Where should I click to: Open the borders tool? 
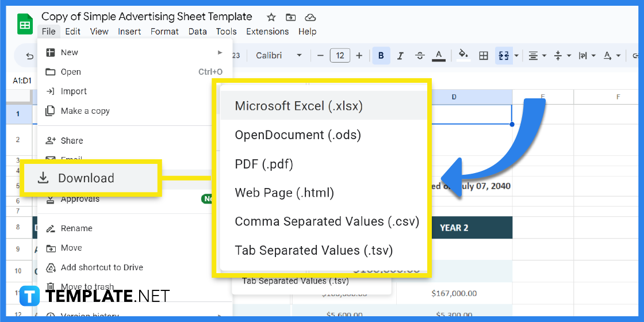[484, 55]
